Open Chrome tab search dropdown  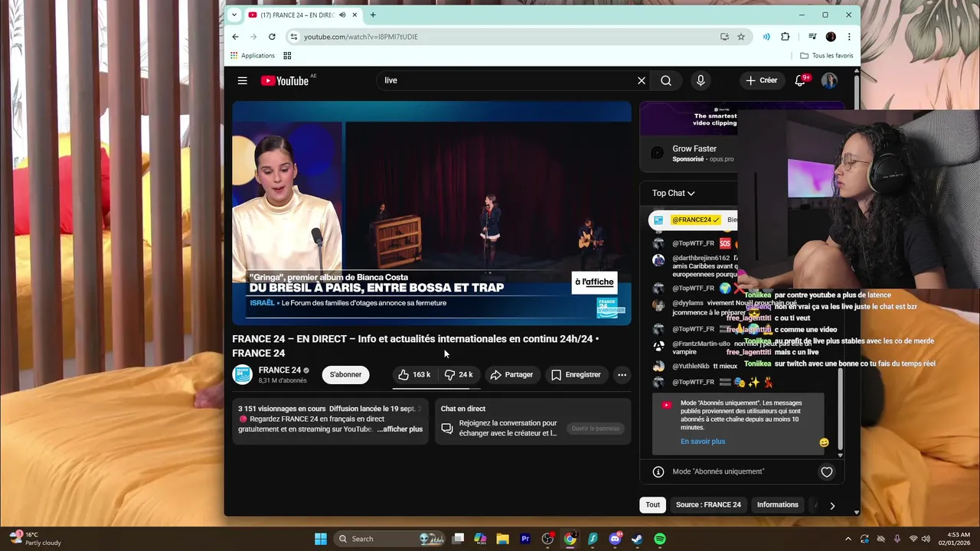pyautogui.click(x=234, y=15)
